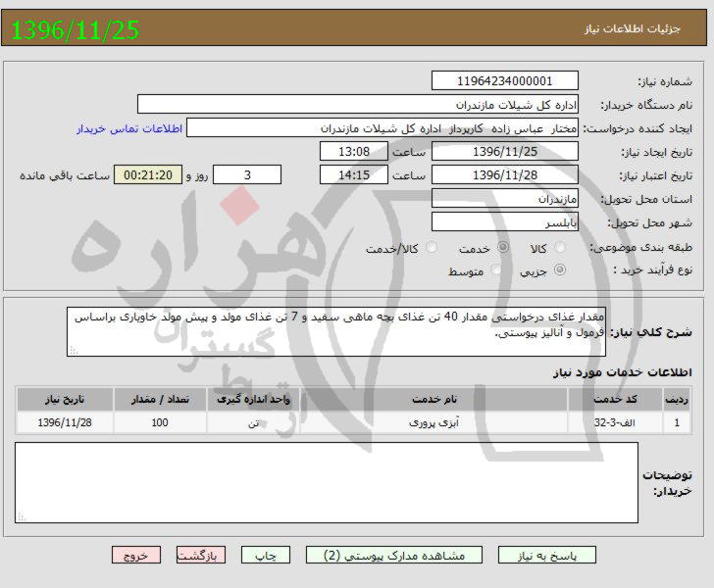
Task: Click the green header date 1396/11/25
Action: [x=75, y=30]
